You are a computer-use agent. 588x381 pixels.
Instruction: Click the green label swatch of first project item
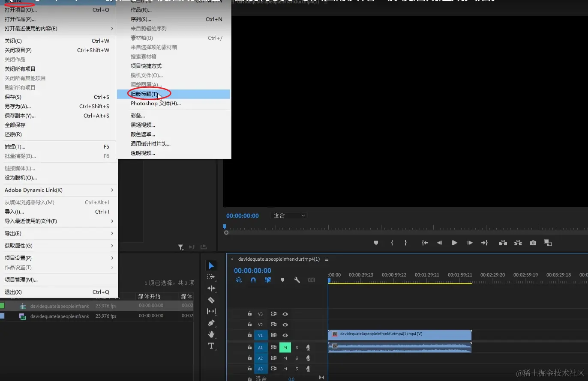2,306
